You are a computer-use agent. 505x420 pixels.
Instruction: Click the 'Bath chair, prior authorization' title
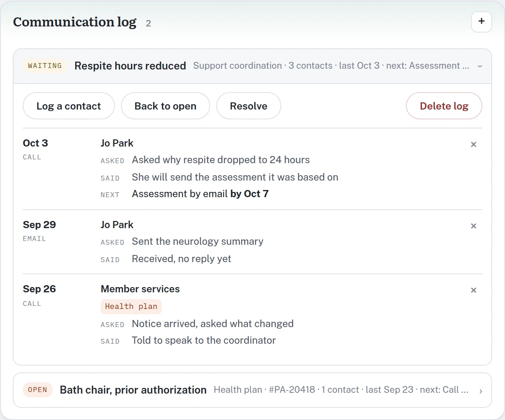pos(133,390)
